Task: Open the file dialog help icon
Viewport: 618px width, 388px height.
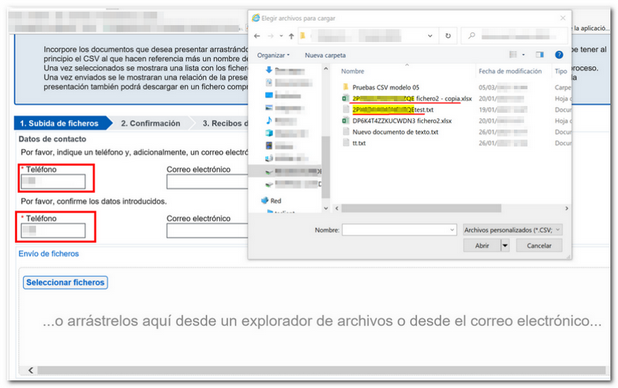Action: point(558,55)
